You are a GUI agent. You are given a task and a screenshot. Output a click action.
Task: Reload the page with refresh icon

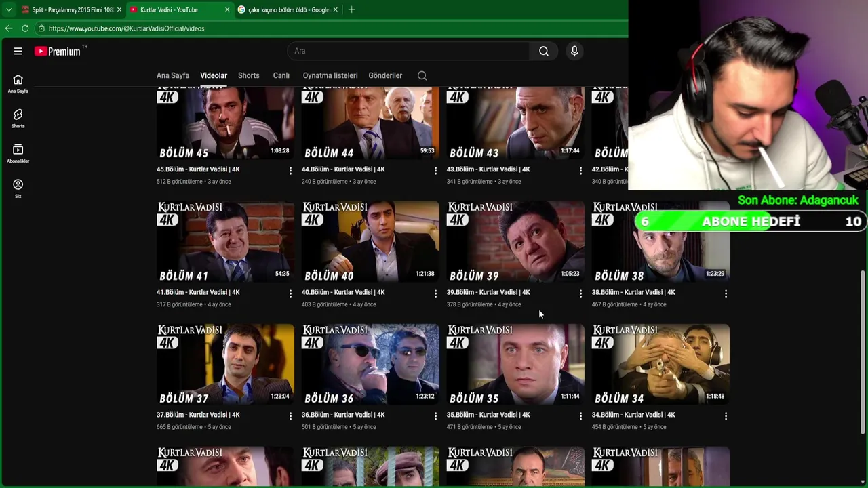[x=25, y=28]
